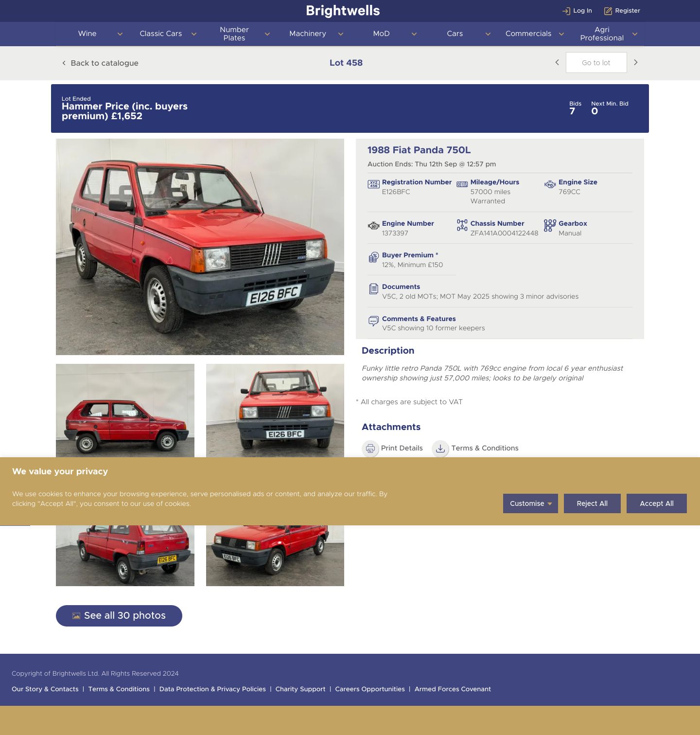Open the Classic Cars menu item

coord(161,34)
